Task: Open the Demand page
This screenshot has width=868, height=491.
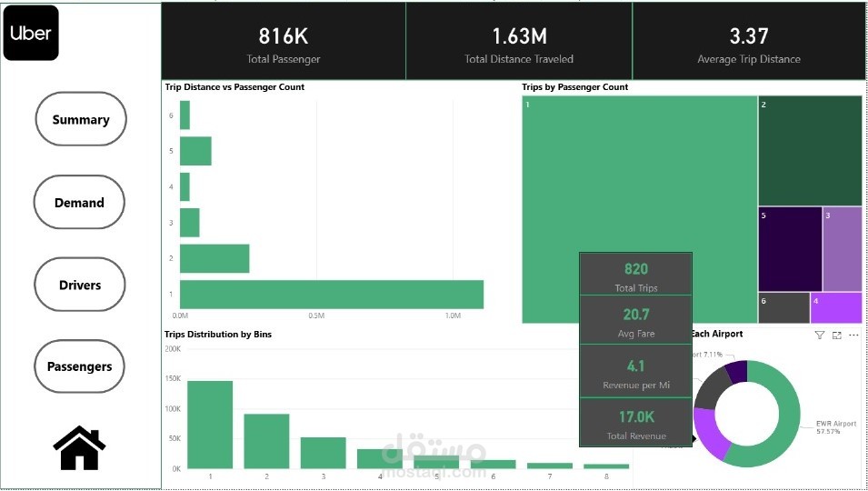Action: tap(79, 202)
